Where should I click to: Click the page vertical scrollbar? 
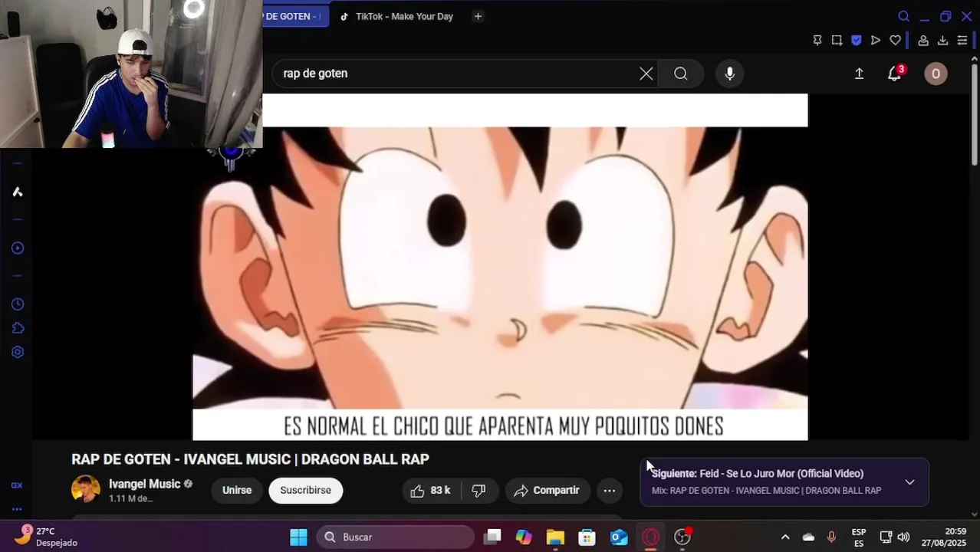[x=975, y=115]
